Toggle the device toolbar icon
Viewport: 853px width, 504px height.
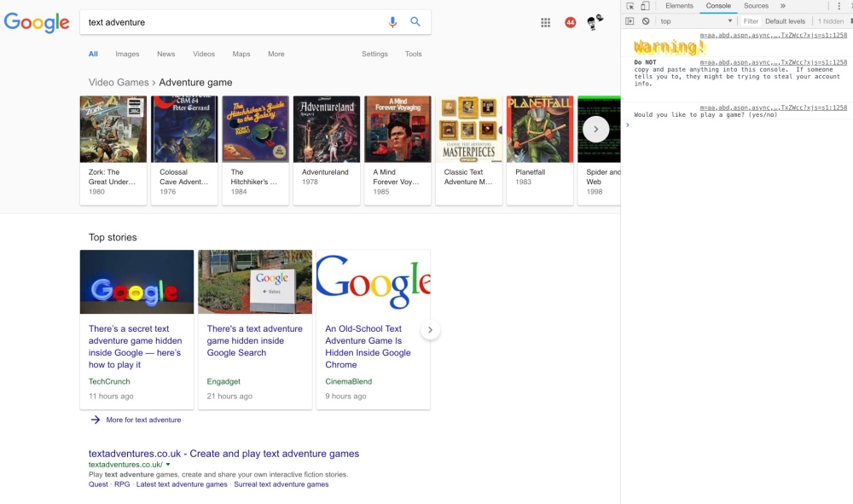point(645,6)
